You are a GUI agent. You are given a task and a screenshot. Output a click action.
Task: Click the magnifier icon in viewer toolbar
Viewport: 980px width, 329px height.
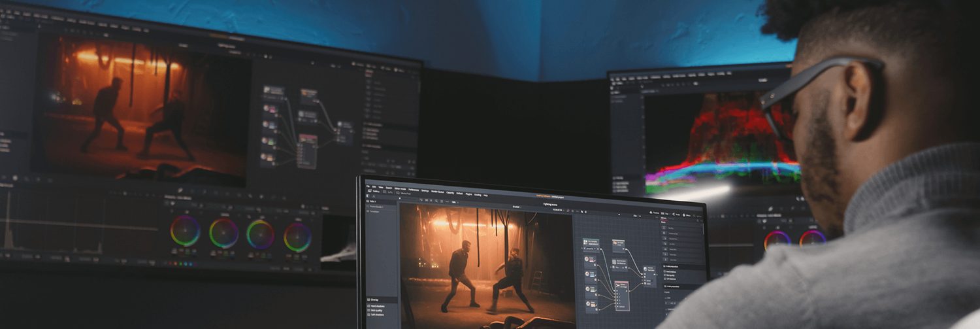[x=436, y=201]
